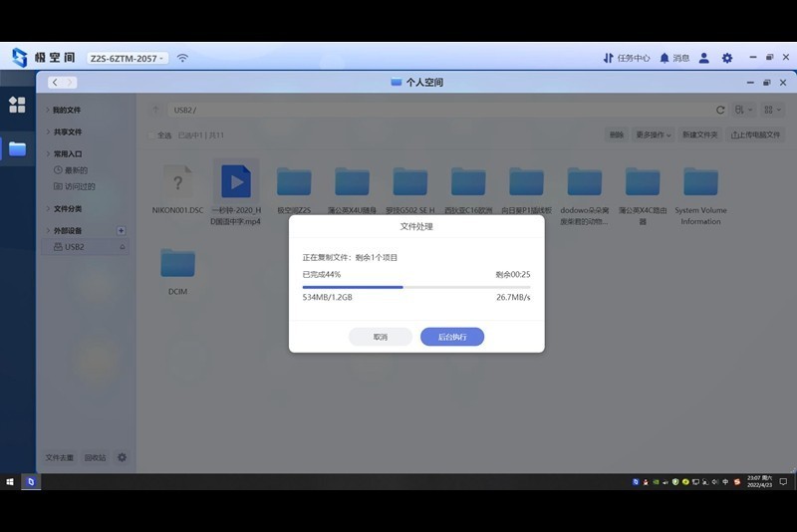Open the user account icon

click(704, 58)
